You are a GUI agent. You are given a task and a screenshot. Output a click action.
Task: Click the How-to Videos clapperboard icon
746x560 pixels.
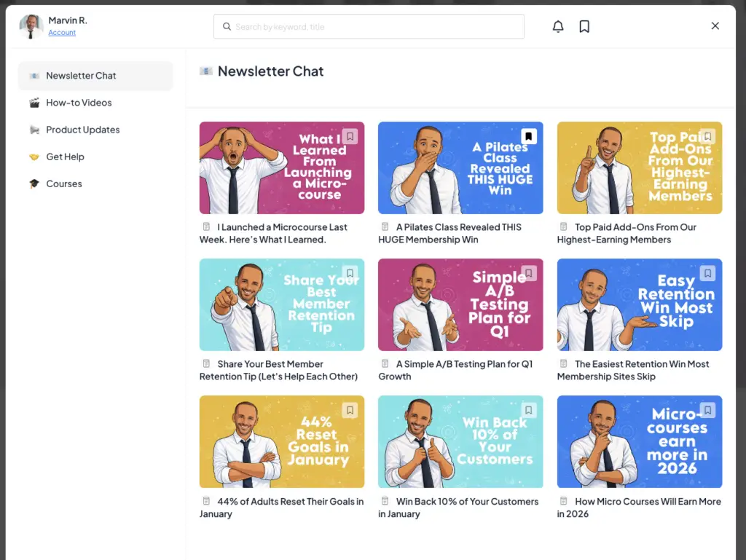(34, 103)
